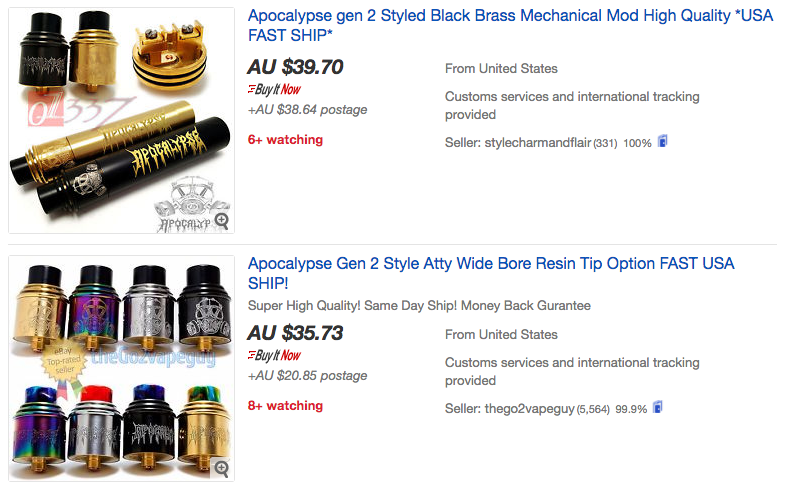Click seller name stylecharmandflair
The width and height of the screenshot is (790, 490).
[x=539, y=143]
